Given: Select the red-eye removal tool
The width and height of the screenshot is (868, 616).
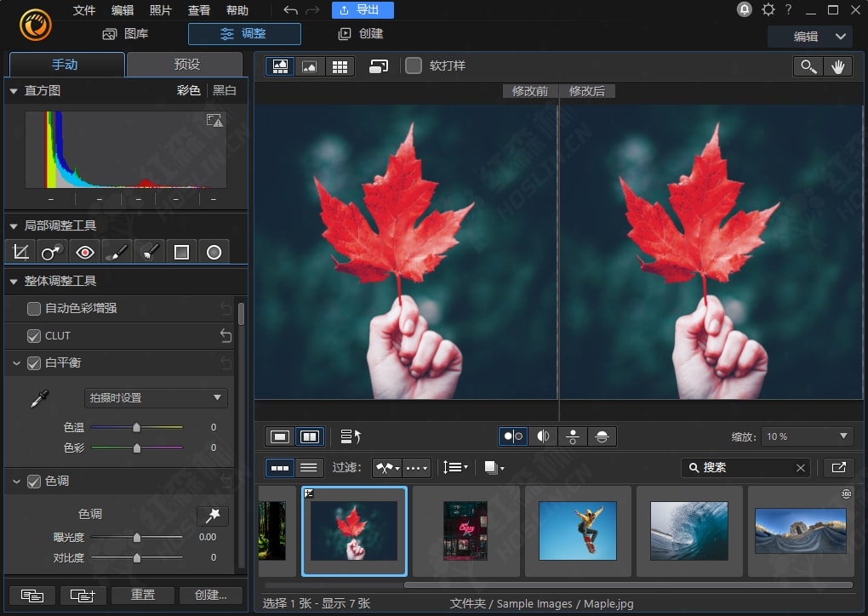Looking at the screenshot, I should [x=84, y=252].
